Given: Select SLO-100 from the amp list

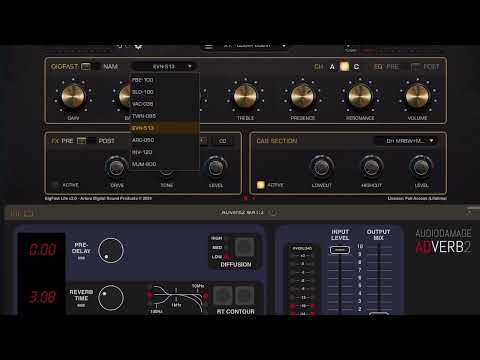Looking at the screenshot, I should (x=164, y=92).
